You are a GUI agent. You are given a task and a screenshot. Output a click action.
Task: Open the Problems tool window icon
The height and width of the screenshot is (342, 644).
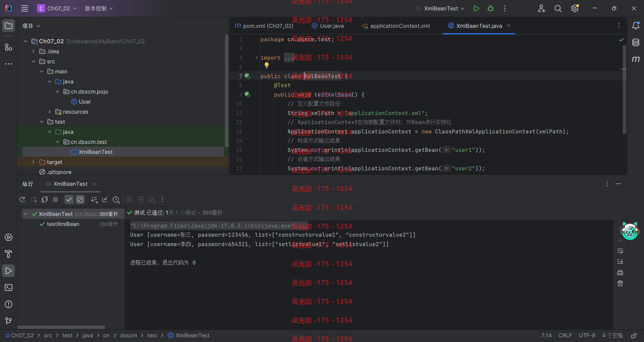pyautogui.click(x=9, y=304)
